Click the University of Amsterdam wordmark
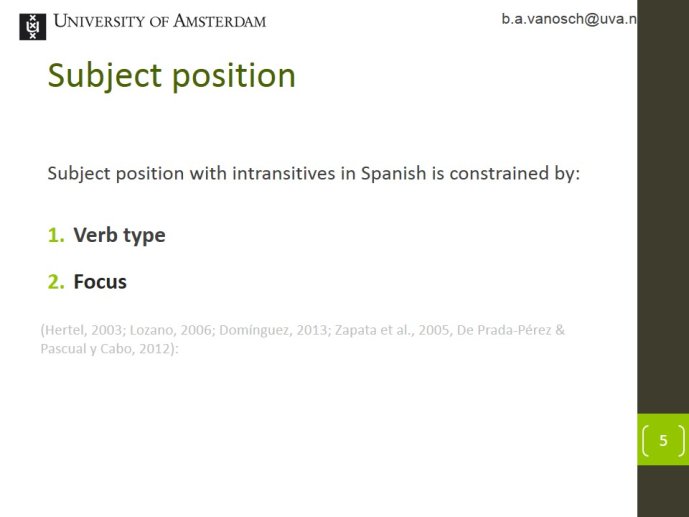 click(x=160, y=21)
